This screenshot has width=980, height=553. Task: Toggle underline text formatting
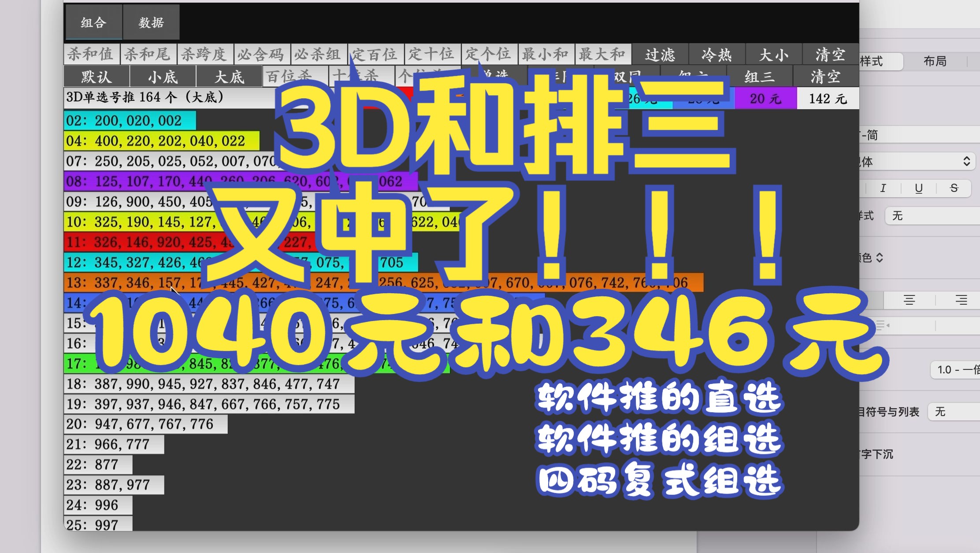point(919,188)
